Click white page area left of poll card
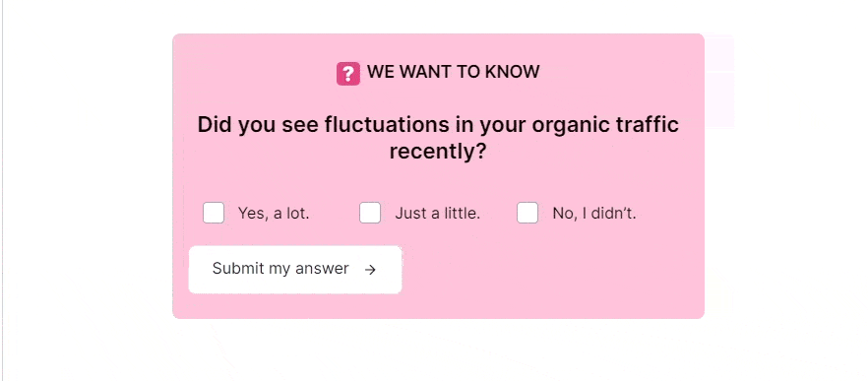Screen dimensions: 868x381 pyautogui.click(x=89, y=177)
